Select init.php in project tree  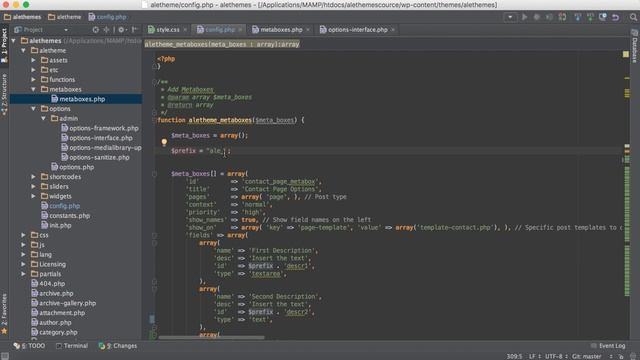(60, 225)
